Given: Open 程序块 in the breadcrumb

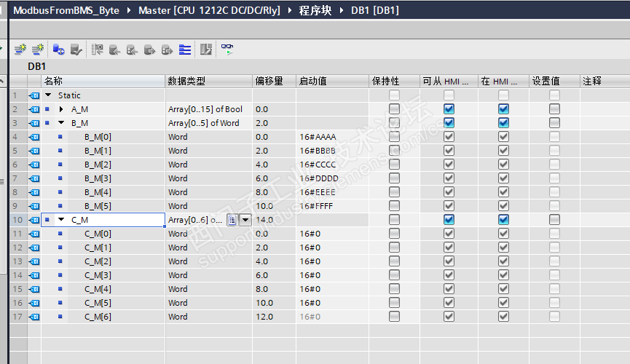Looking at the screenshot, I should point(315,10).
